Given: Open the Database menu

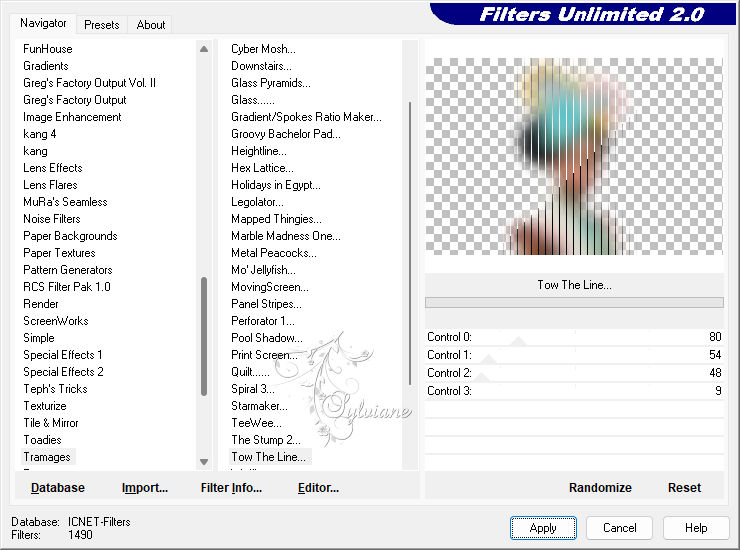Looking at the screenshot, I should [58, 488].
